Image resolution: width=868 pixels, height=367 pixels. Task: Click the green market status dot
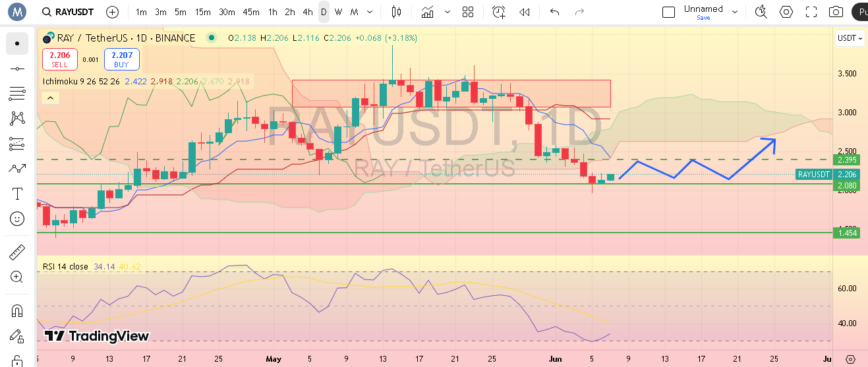(x=210, y=38)
